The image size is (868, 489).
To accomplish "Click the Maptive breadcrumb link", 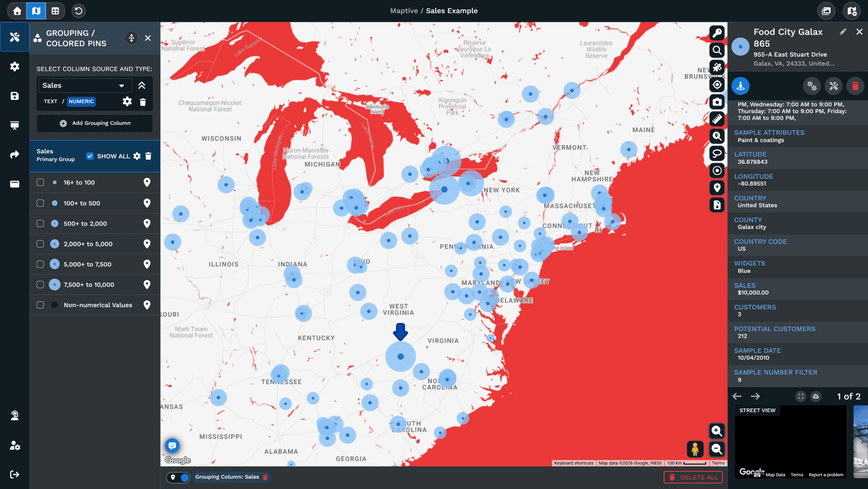I will tap(404, 11).
